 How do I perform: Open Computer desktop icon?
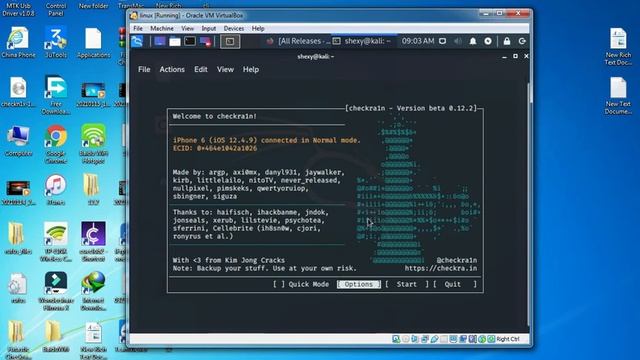pos(18,141)
